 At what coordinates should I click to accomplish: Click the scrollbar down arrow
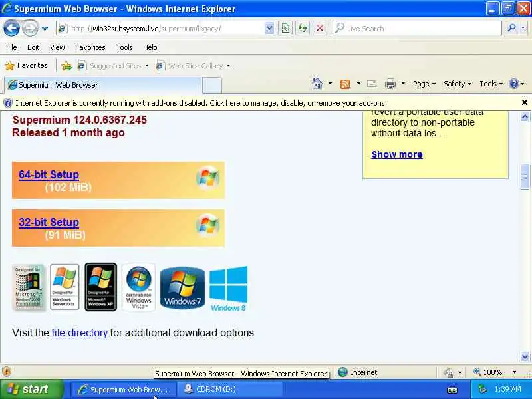525,356
